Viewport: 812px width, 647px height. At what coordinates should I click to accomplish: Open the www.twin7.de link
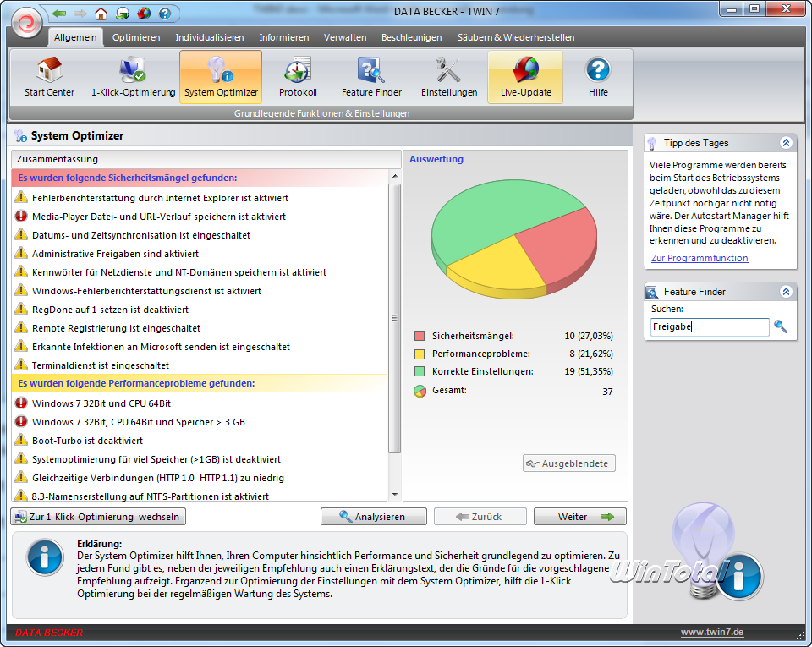pos(711,632)
